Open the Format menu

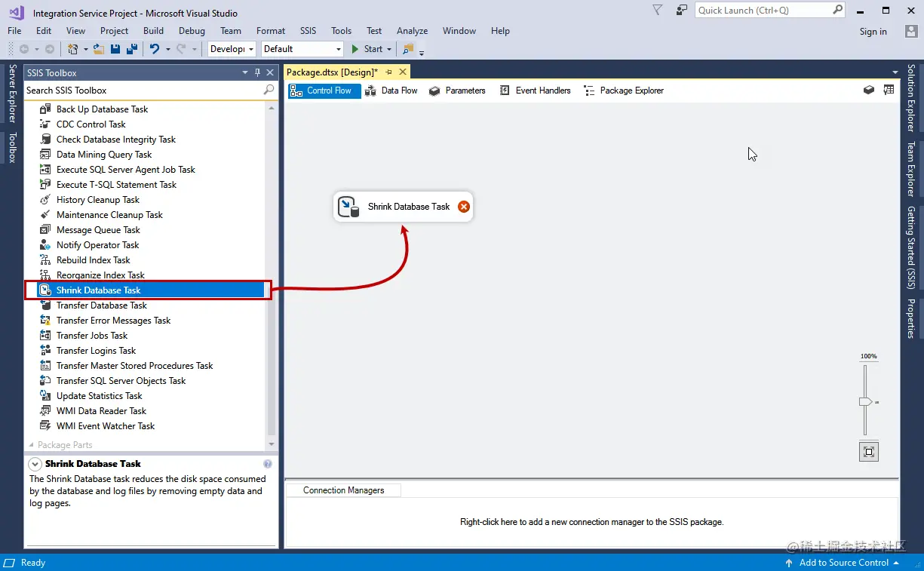tap(271, 31)
